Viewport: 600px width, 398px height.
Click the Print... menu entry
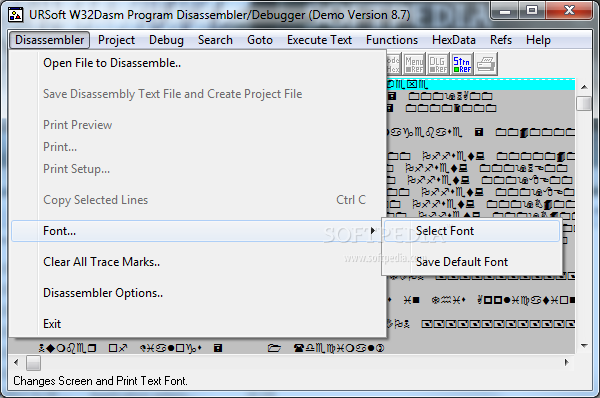click(x=198, y=147)
